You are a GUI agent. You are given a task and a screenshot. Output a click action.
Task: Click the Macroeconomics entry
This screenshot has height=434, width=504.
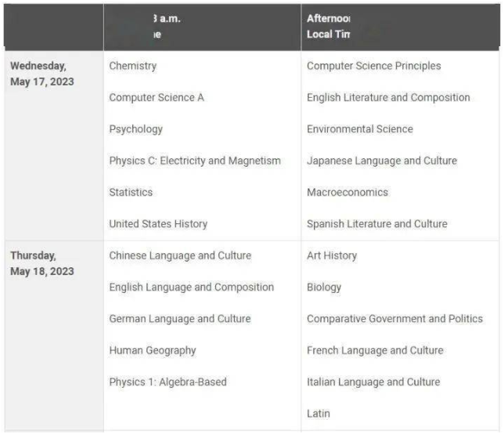[347, 192]
